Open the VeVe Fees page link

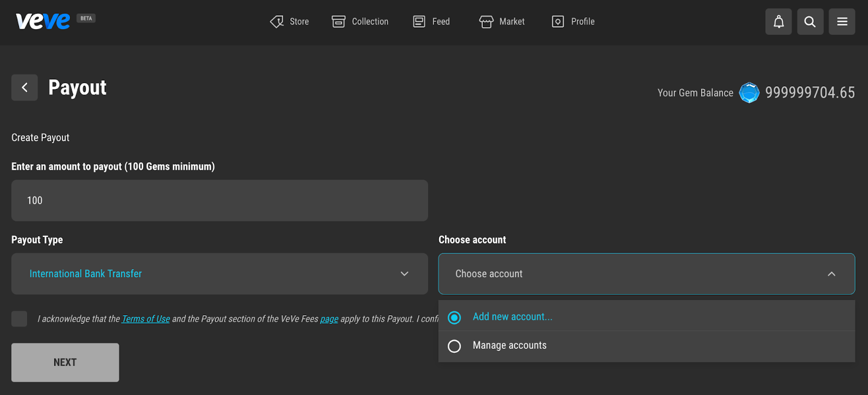click(x=329, y=319)
